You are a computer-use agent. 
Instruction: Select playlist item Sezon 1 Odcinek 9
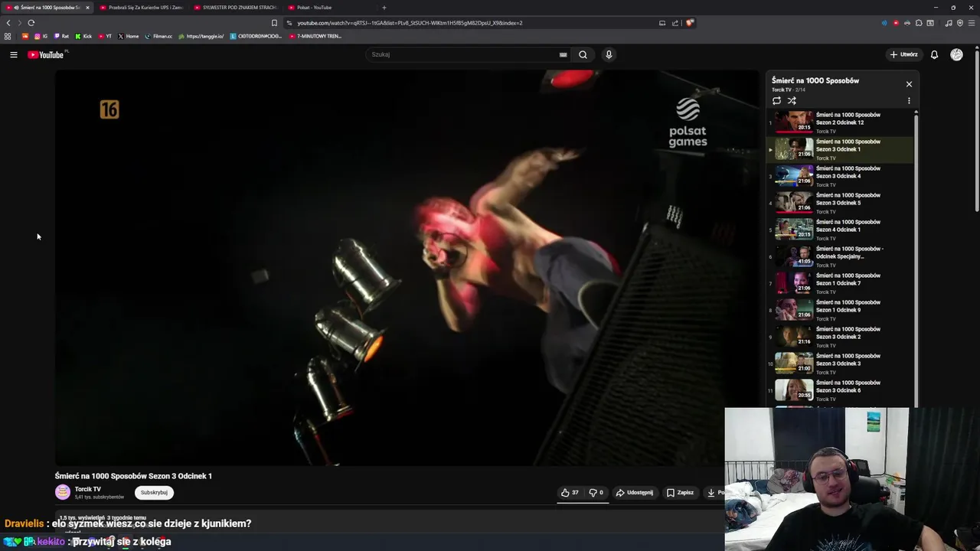(x=840, y=310)
